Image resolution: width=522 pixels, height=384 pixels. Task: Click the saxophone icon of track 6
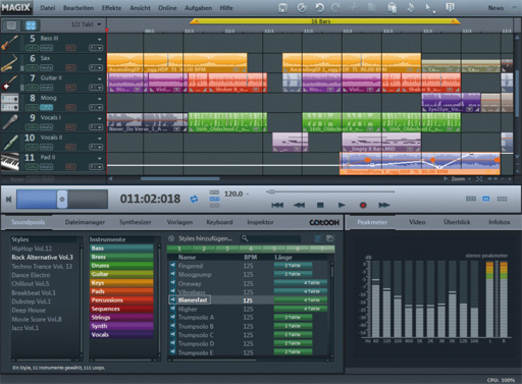pos(10,63)
